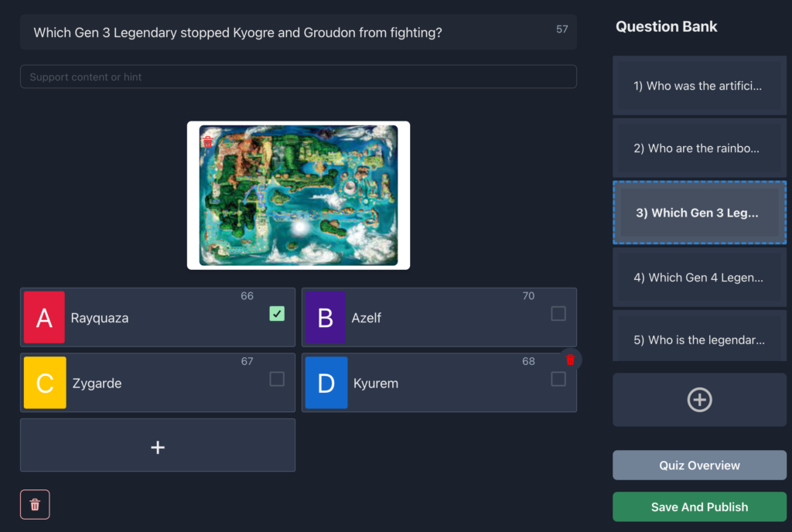The width and height of the screenshot is (792, 532).
Task: Go to question 4 Which Gen 4 Legendary
Action: [x=699, y=278]
